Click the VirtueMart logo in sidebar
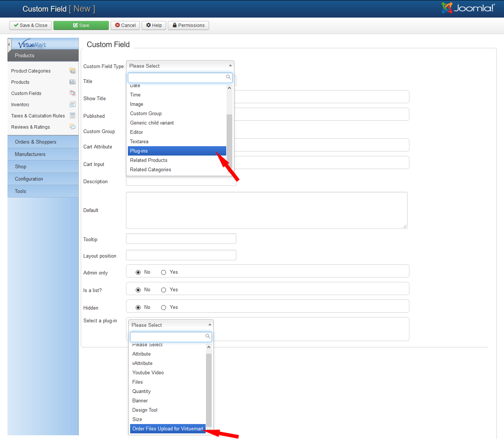Viewport: 504px width, 439px height. 32,44
